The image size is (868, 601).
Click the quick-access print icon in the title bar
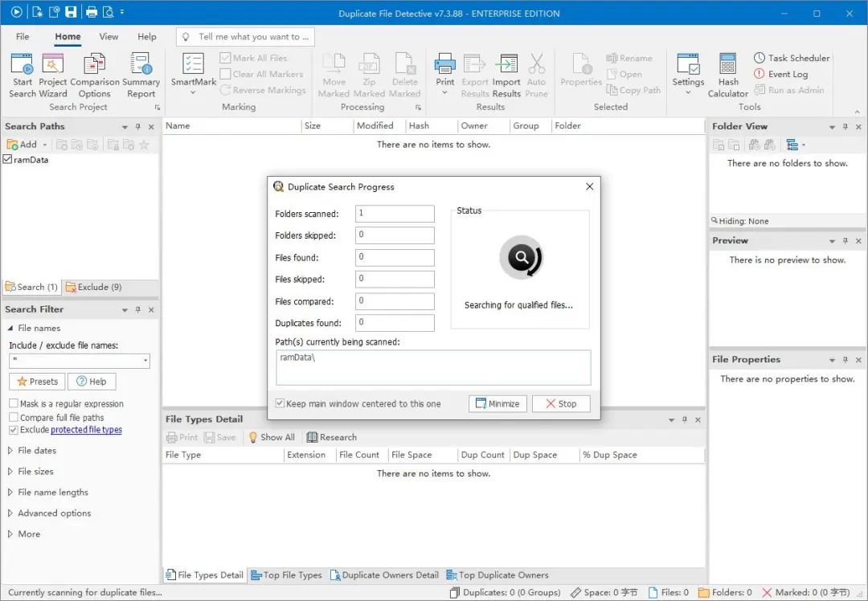click(x=92, y=12)
